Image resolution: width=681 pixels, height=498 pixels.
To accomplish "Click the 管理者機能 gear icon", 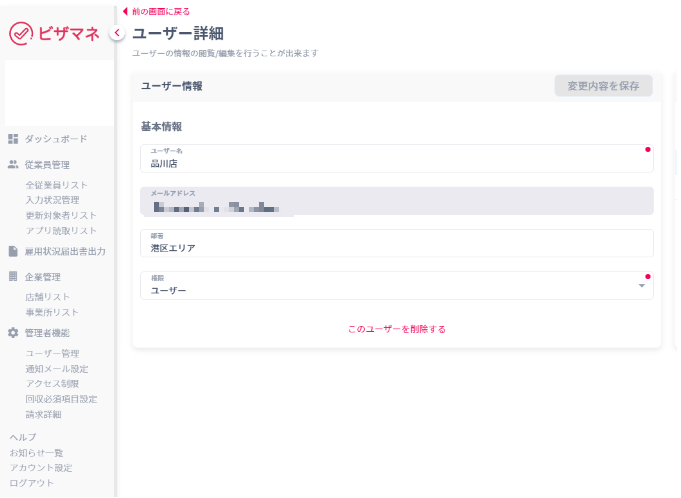I will (x=13, y=333).
